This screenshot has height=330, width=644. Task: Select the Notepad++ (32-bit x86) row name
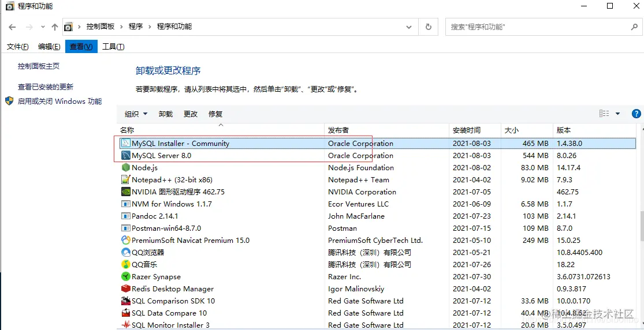pos(172,180)
